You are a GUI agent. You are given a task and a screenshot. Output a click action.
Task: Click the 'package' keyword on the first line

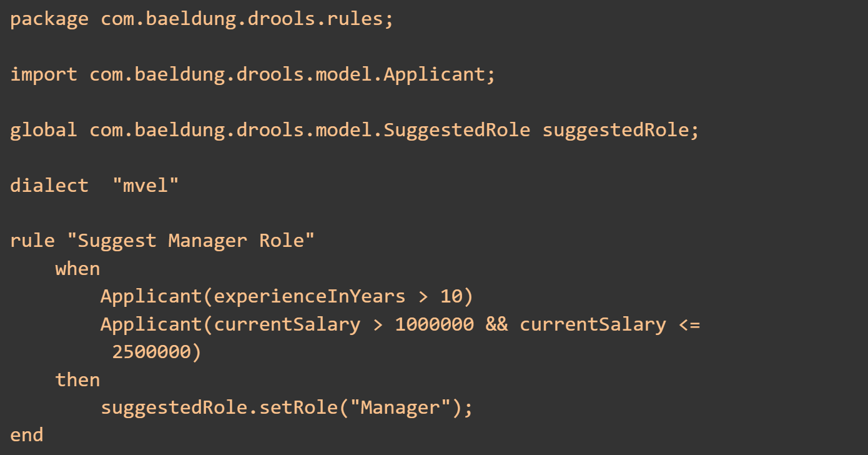click(49, 19)
